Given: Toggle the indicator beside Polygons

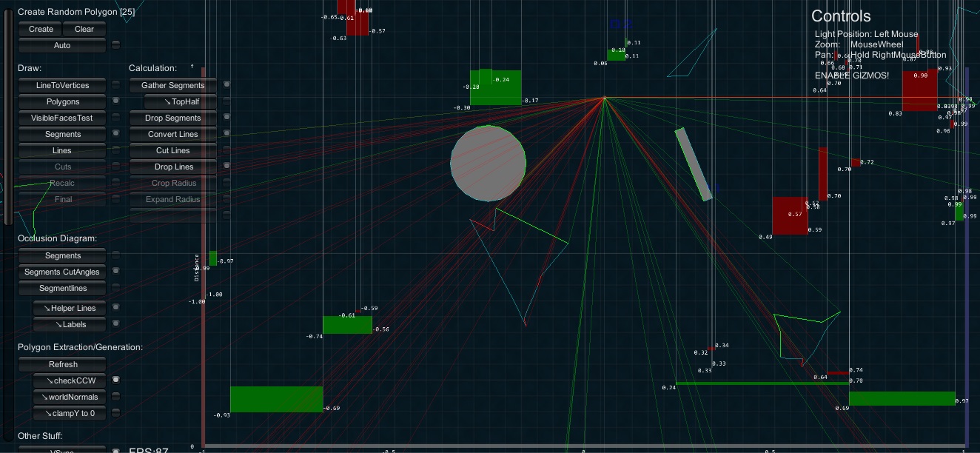Looking at the screenshot, I should [x=115, y=101].
